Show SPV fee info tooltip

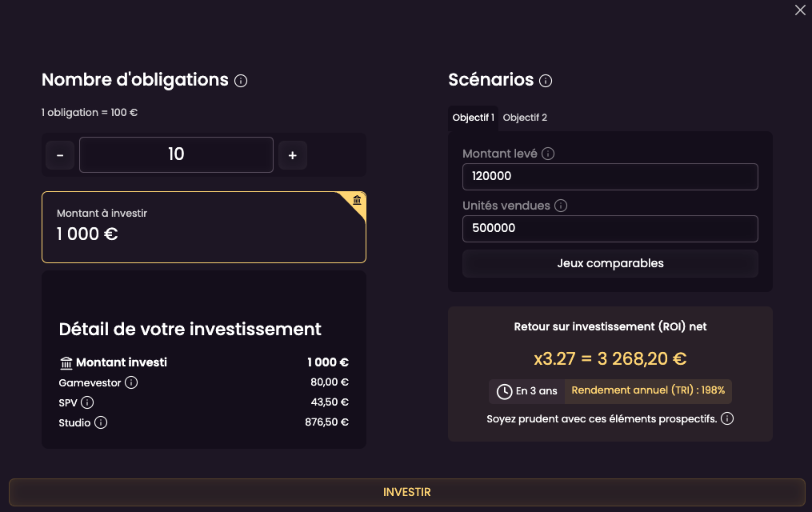(x=88, y=402)
